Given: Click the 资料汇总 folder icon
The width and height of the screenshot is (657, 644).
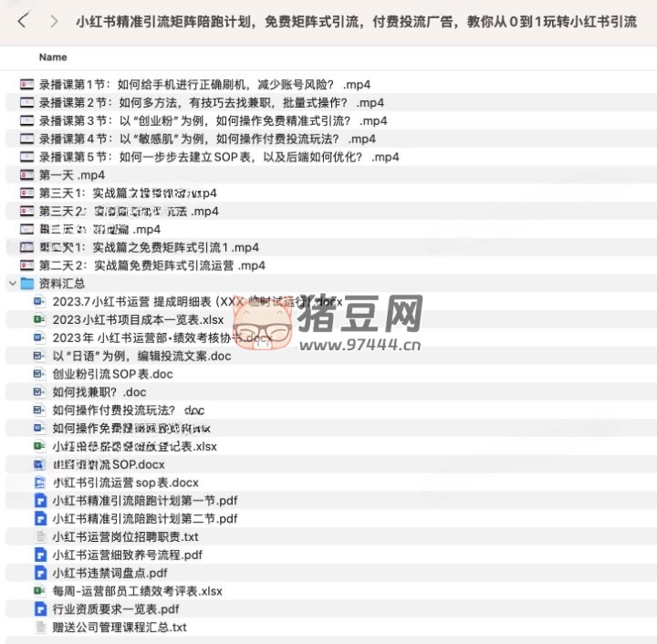Looking at the screenshot, I should (x=27, y=284).
